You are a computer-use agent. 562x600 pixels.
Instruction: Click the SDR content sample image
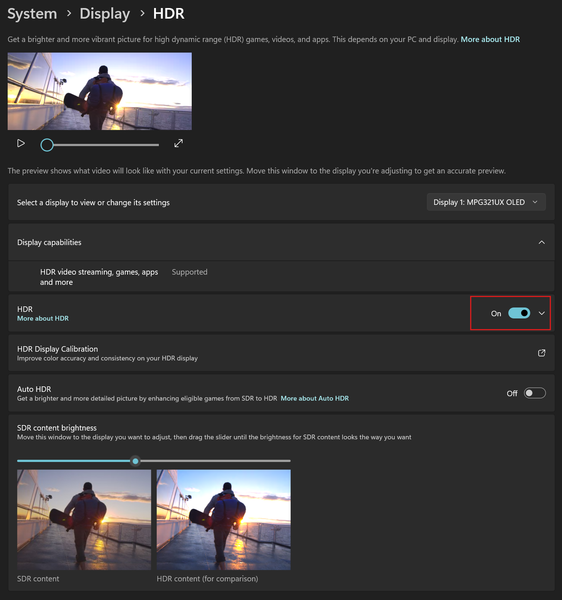(x=84, y=520)
